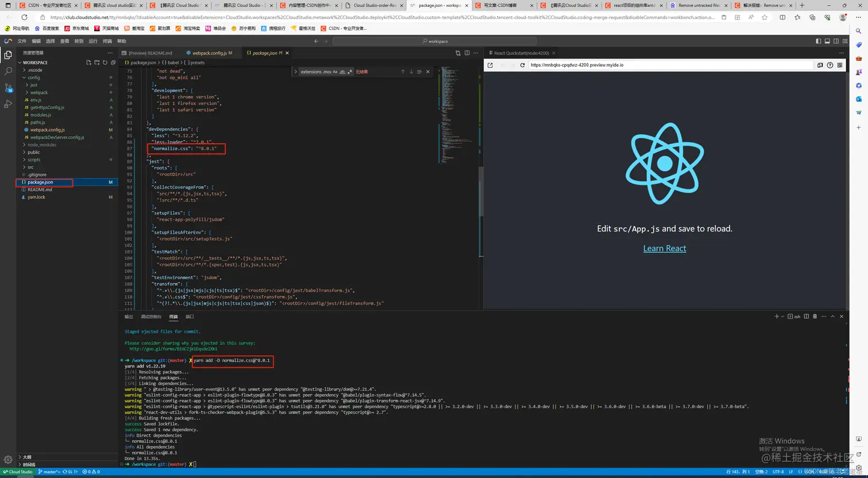Open the 帮助 menu
This screenshot has height=478, width=868.
[122, 41]
